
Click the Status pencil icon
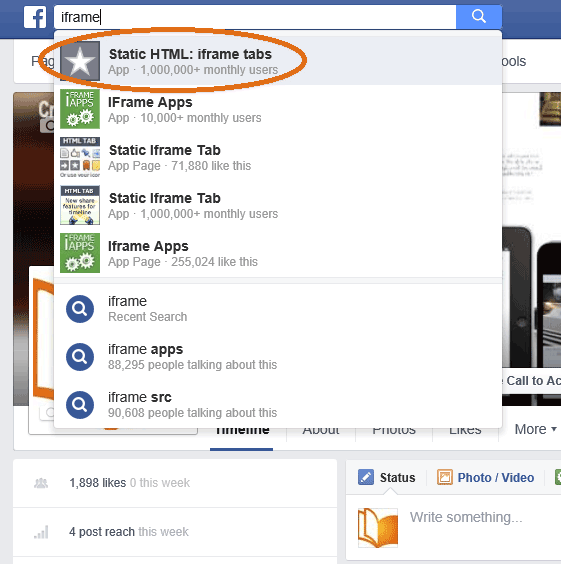[x=366, y=477]
